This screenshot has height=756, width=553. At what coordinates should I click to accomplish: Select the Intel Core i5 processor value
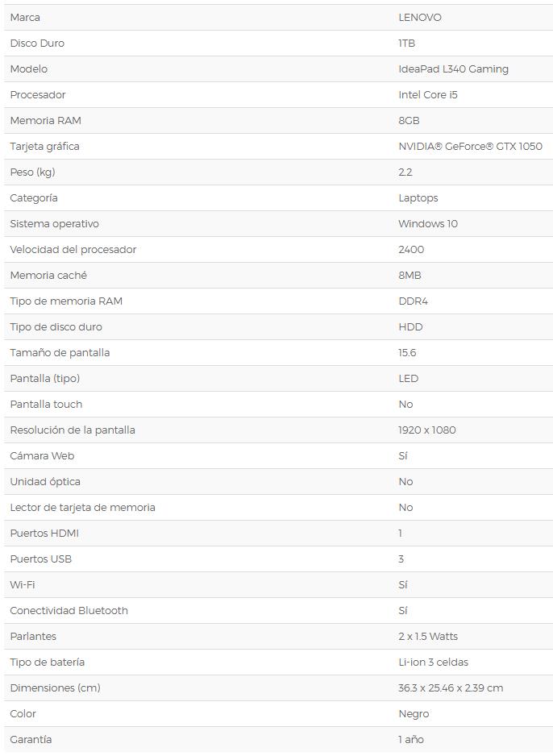coord(427,94)
